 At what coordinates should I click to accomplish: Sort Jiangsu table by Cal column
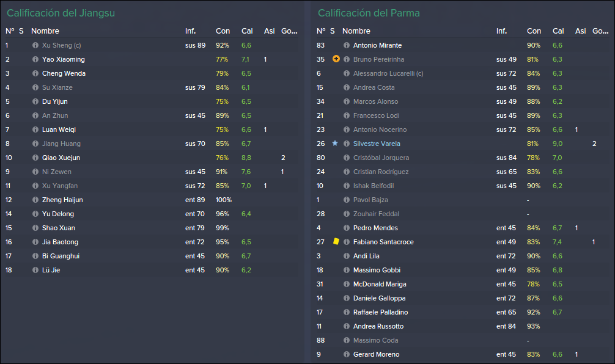247,31
